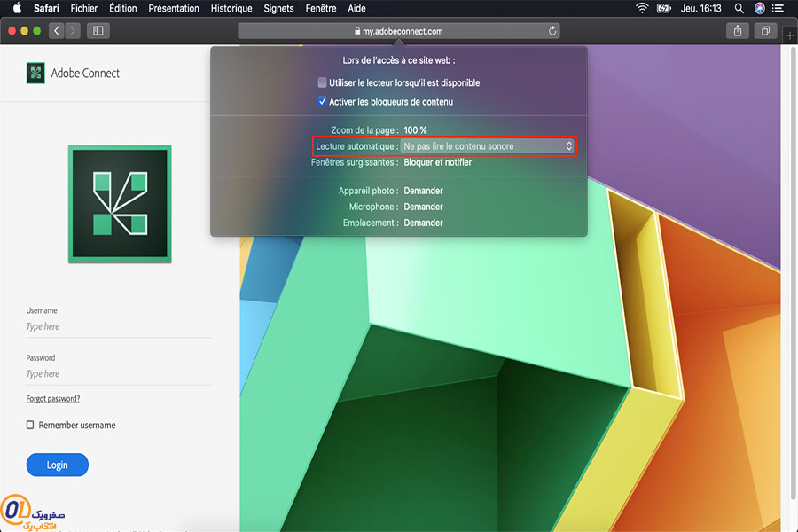Click the Username input field
The image size is (798, 532).
click(x=119, y=326)
